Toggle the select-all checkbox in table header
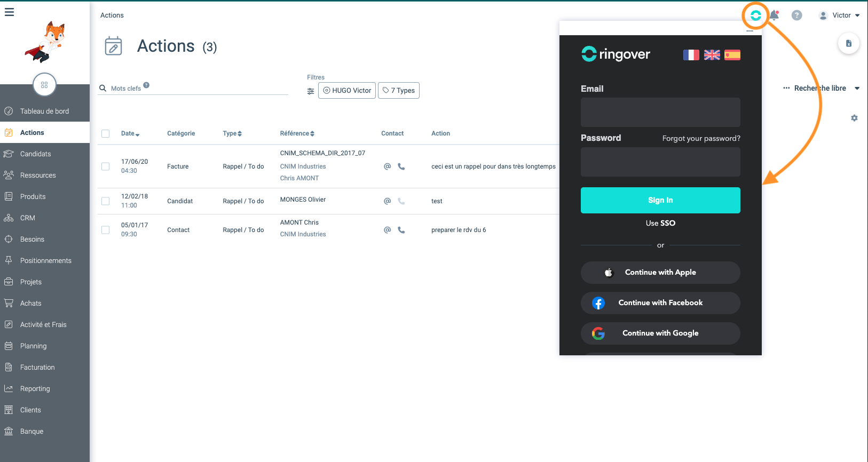Screen dimensions: 868x462 (x=106, y=133)
